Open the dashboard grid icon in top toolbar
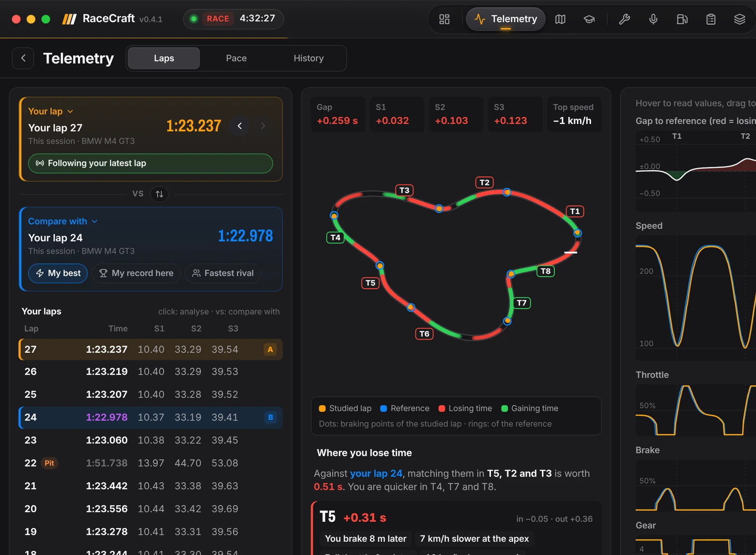 [444, 19]
